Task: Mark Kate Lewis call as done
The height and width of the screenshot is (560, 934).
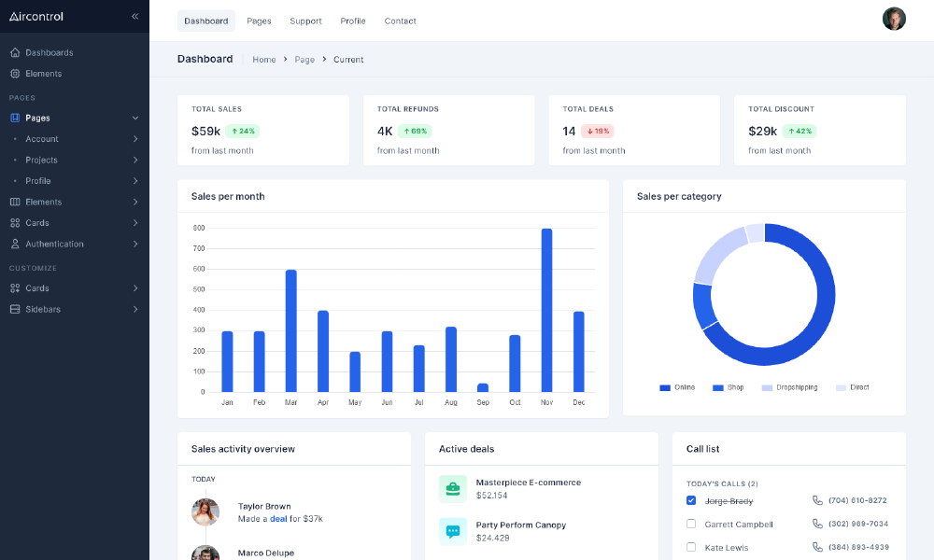Action: click(x=690, y=548)
